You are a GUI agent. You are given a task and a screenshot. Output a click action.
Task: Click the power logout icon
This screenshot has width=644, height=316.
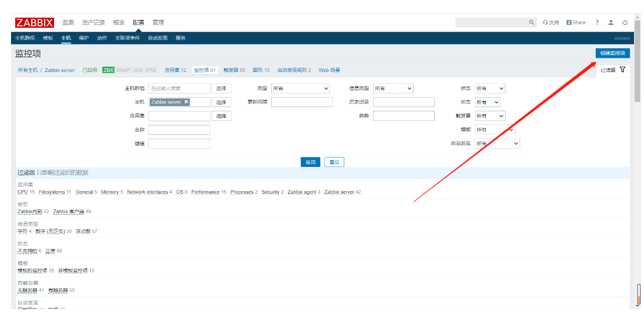(x=625, y=23)
